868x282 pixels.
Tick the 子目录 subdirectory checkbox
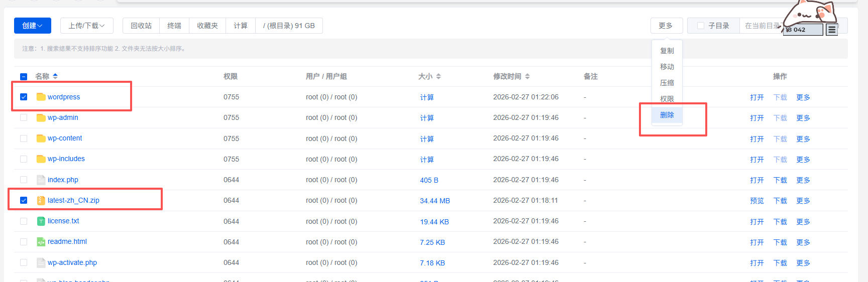click(701, 26)
